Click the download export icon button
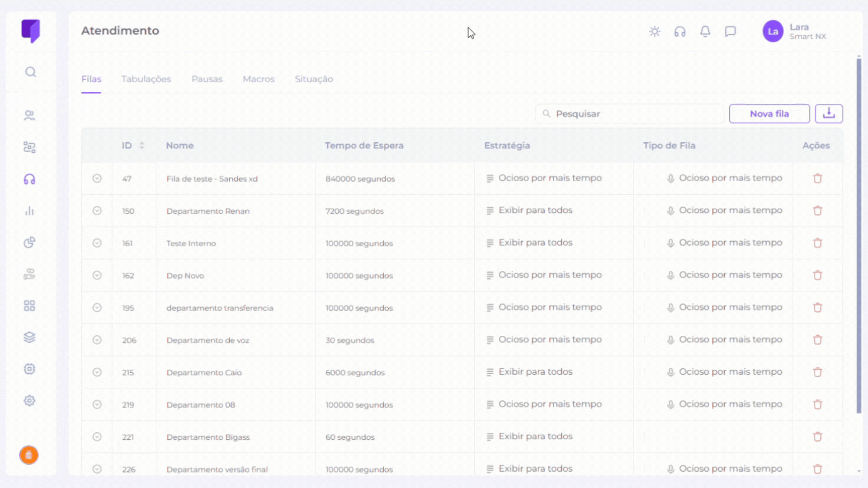 829,113
